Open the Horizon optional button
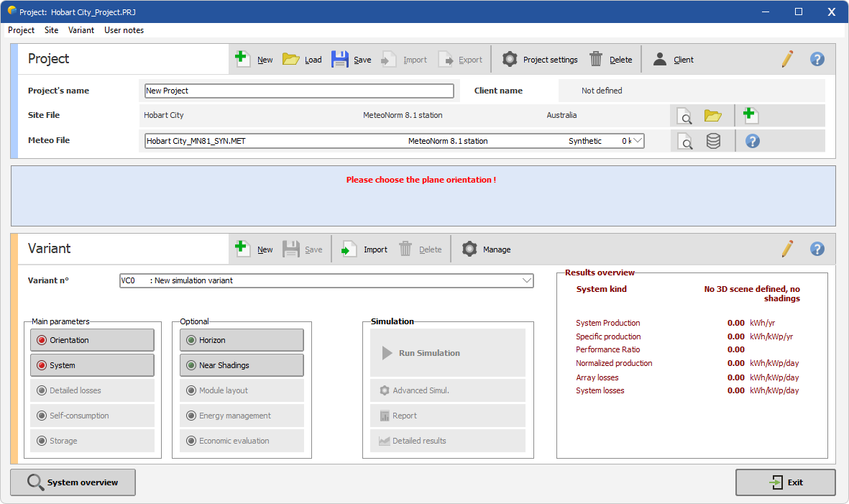 coord(242,340)
